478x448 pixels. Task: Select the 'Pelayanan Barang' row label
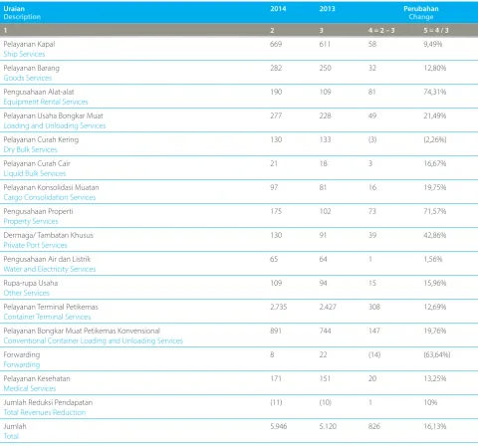32,68
